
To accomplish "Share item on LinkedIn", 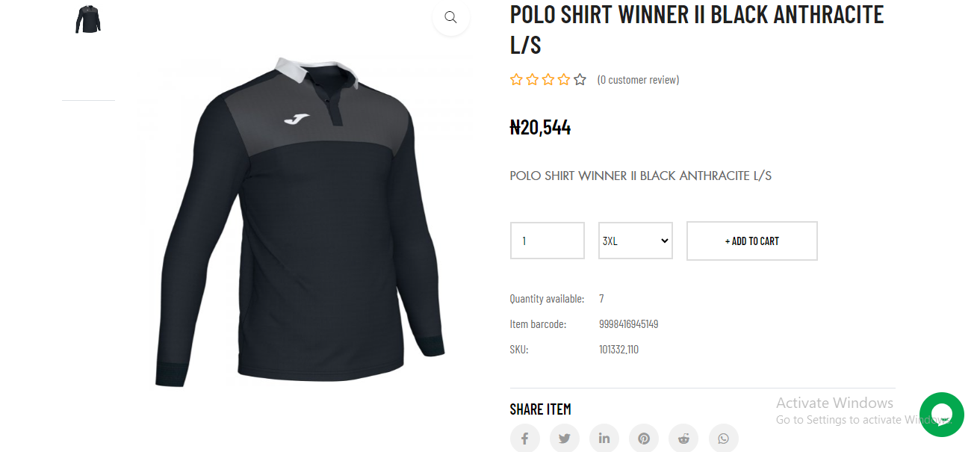I will [604, 439].
